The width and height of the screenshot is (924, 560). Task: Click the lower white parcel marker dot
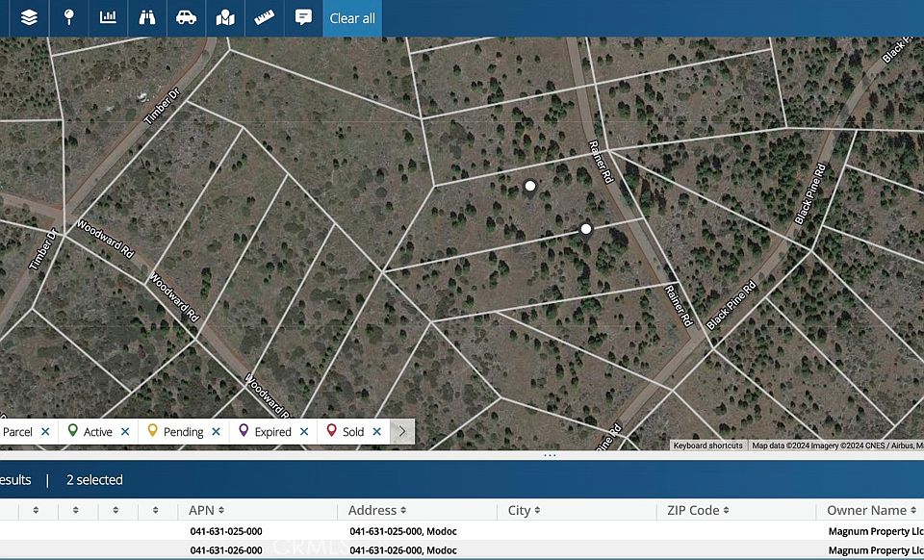586,229
